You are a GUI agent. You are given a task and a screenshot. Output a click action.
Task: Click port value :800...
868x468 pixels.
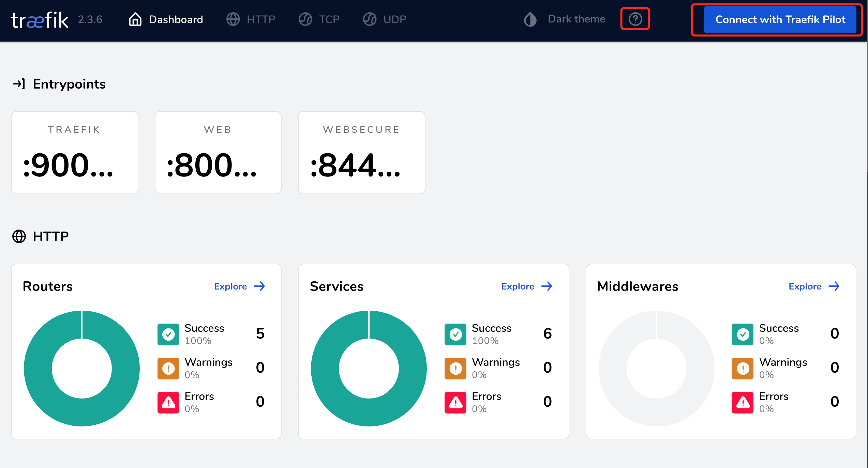pyautogui.click(x=211, y=166)
